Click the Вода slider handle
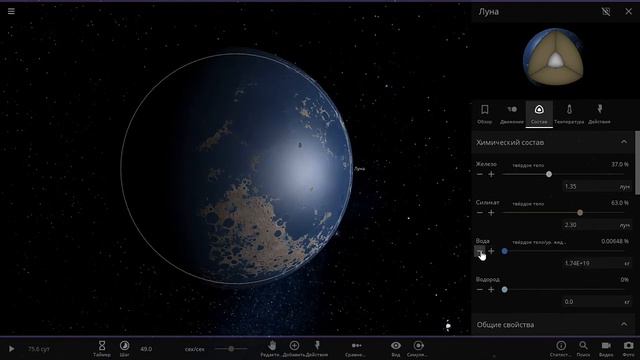Image resolution: width=640 pixels, height=360 pixels. click(x=505, y=251)
